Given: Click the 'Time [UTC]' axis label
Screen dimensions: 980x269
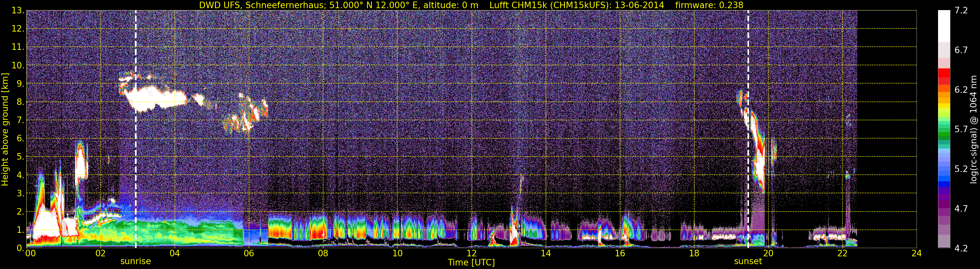Looking at the screenshot, I should [x=471, y=262].
